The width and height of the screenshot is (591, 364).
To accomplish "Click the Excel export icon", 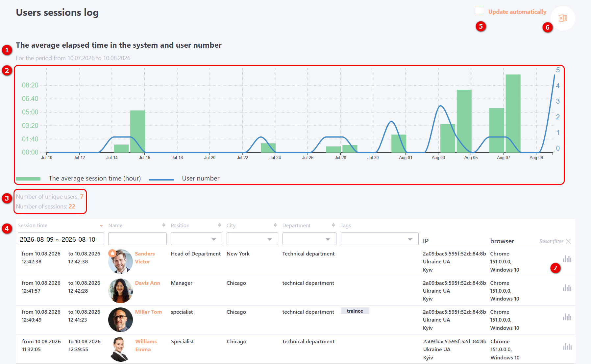I will pos(563,18).
